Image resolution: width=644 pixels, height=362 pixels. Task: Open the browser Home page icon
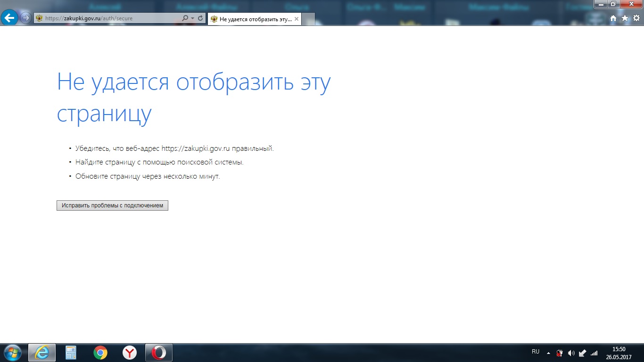point(613,18)
